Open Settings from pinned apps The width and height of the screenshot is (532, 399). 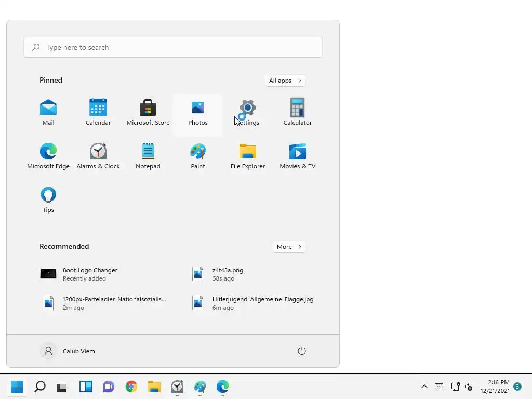click(248, 113)
